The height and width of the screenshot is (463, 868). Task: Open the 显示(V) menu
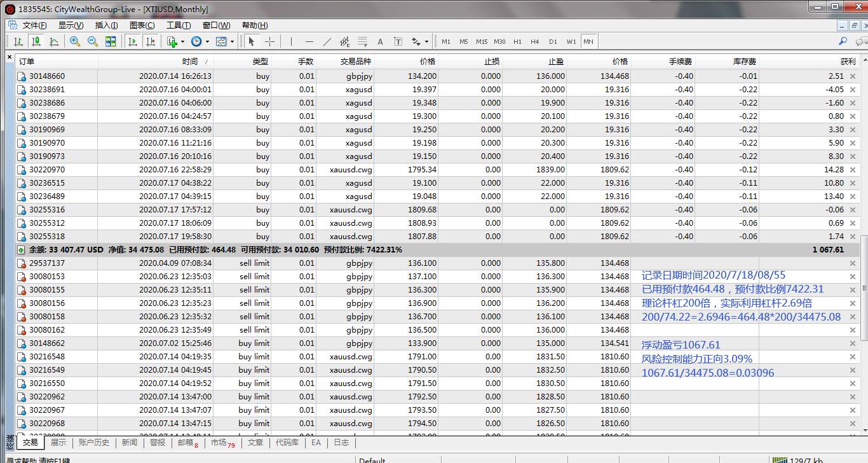click(x=71, y=25)
